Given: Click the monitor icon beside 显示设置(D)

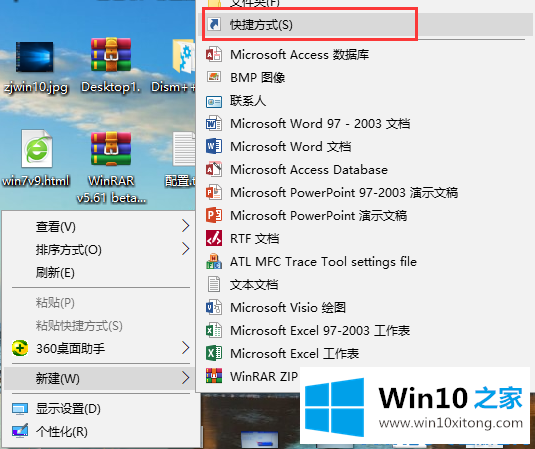Looking at the screenshot, I should [20, 409].
